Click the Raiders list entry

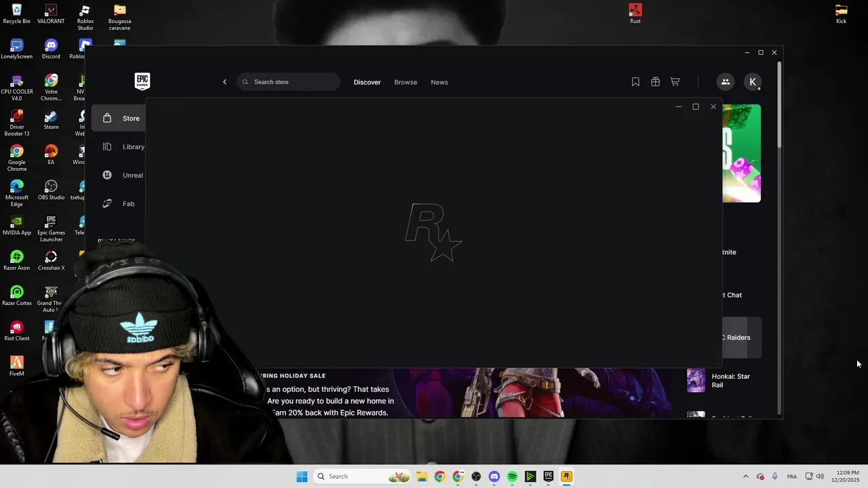tap(742, 338)
